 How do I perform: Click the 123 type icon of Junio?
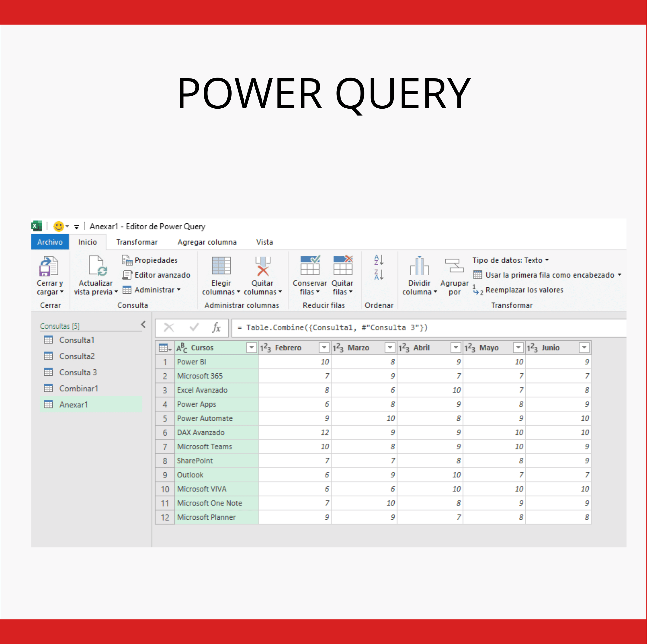pos(533,348)
